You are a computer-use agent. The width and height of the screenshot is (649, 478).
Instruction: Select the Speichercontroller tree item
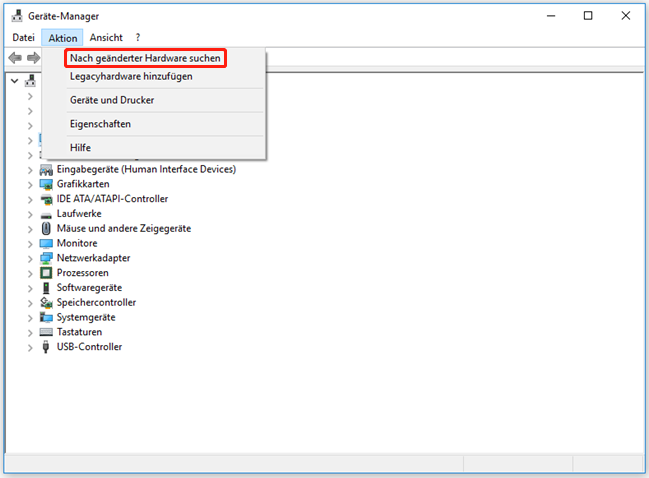[x=96, y=302]
